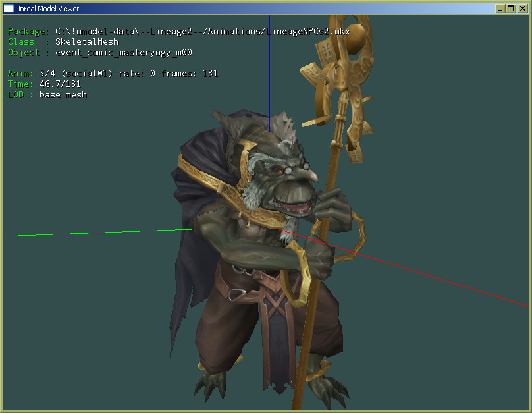The image size is (532, 413).
Task: Click the character's round glasses
Action: (x=296, y=168)
